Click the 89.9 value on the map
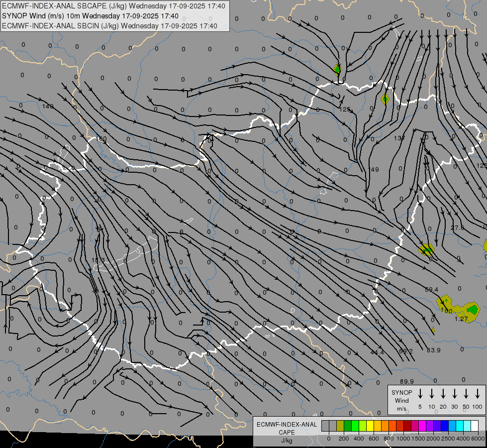The width and height of the screenshot is (487, 448). click(x=407, y=381)
